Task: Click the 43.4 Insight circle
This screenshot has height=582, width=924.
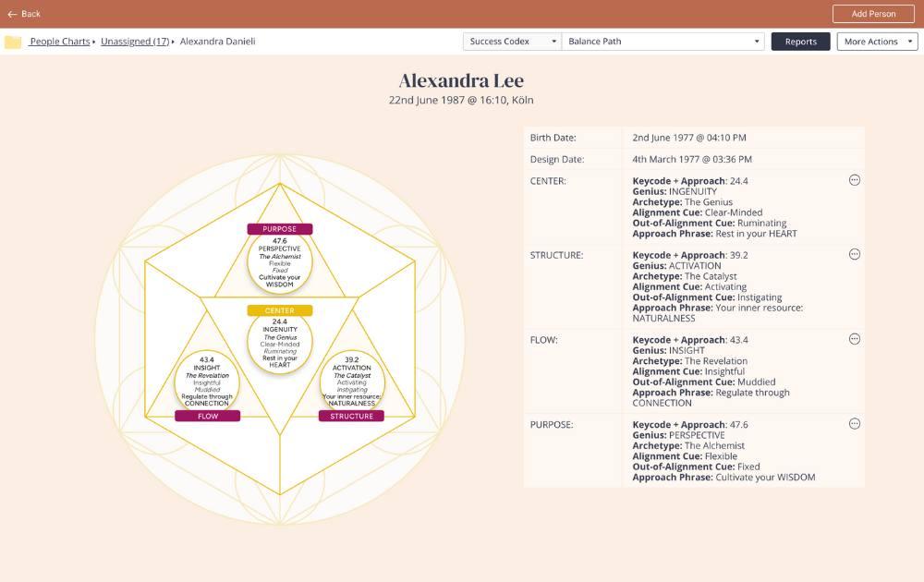Action: (207, 382)
